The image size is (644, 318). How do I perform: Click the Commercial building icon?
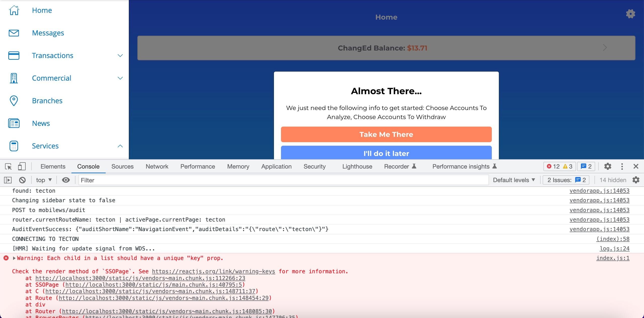(x=14, y=78)
